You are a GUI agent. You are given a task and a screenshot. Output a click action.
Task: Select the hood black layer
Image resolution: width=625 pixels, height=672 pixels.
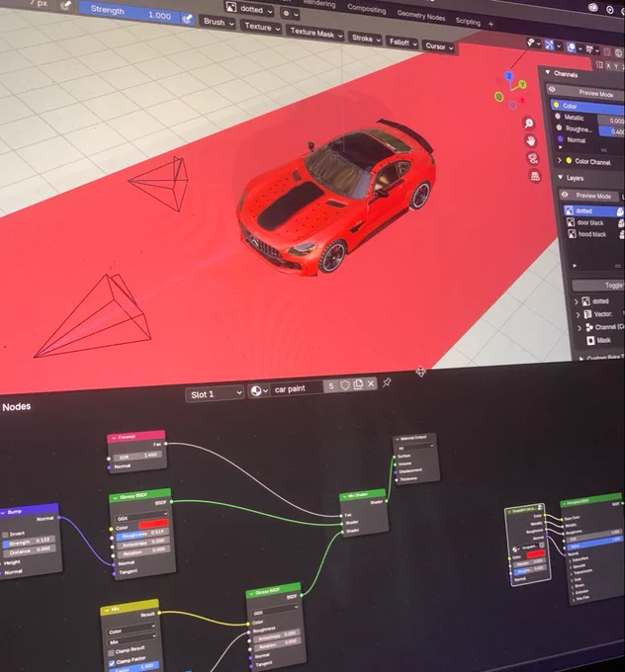tap(592, 234)
